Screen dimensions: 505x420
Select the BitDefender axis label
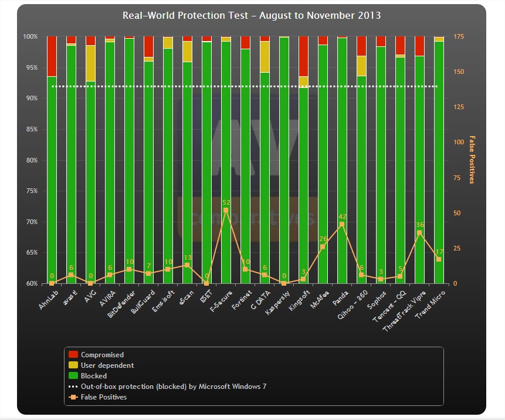click(121, 304)
